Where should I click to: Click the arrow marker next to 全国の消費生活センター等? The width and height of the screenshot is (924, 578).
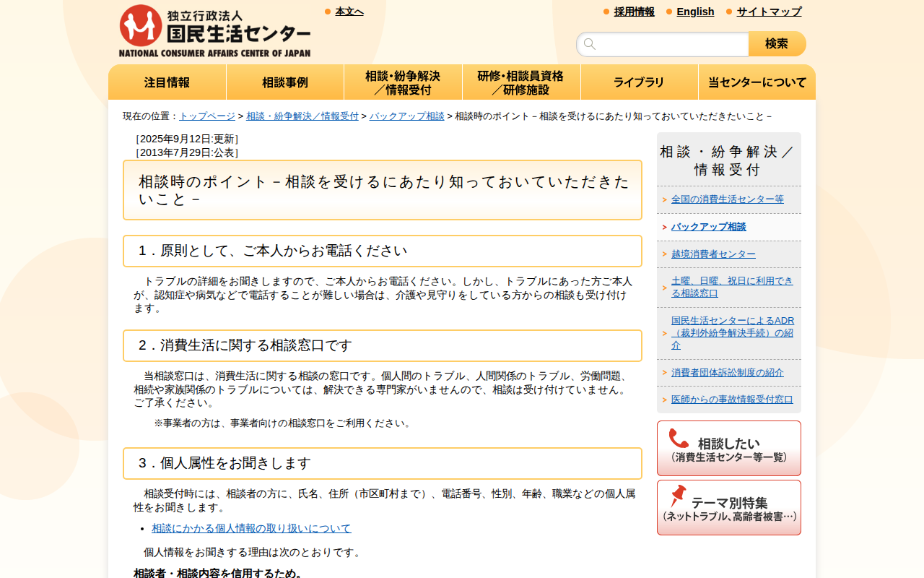pyautogui.click(x=663, y=199)
